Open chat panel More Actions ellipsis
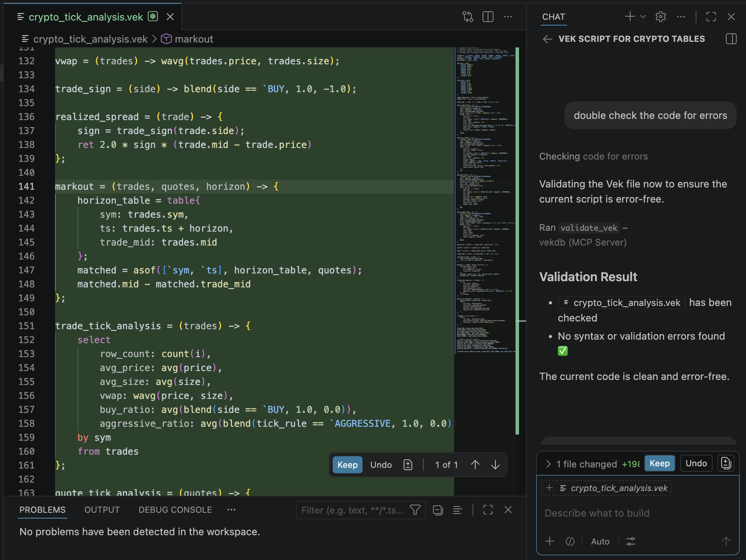Screen dimensions: 746x560 tap(681, 16)
